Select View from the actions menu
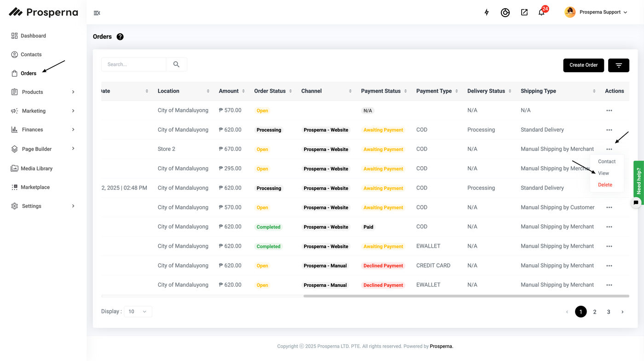 pyautogui.click(x=603, y=173)
